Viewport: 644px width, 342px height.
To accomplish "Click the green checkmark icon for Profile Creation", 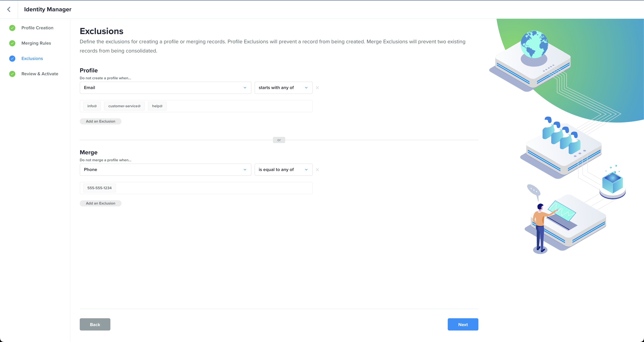I will (12, 28).
